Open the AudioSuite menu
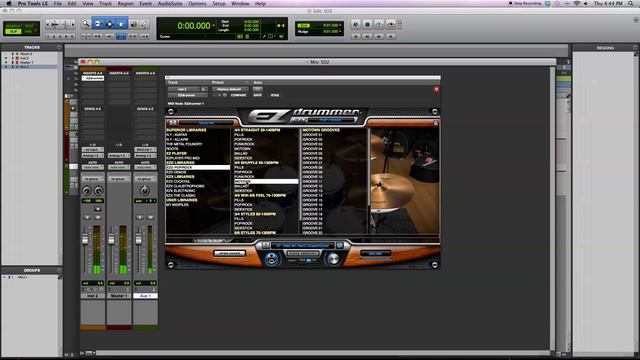Viewport: 640px width, 360px height. coord(170,3)
